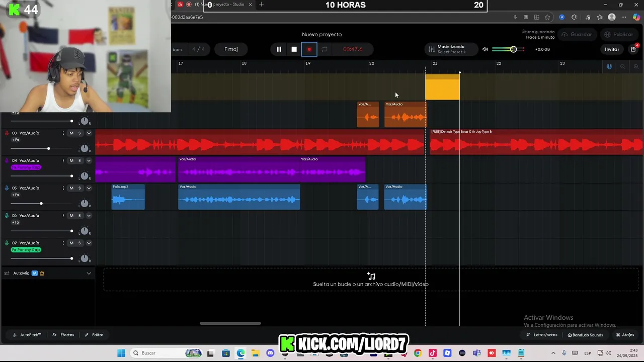Image resolution: width=644 pixels, height=362 pixels.
Task: Click the AutoMix sliders icon
Action: point(7,273)
